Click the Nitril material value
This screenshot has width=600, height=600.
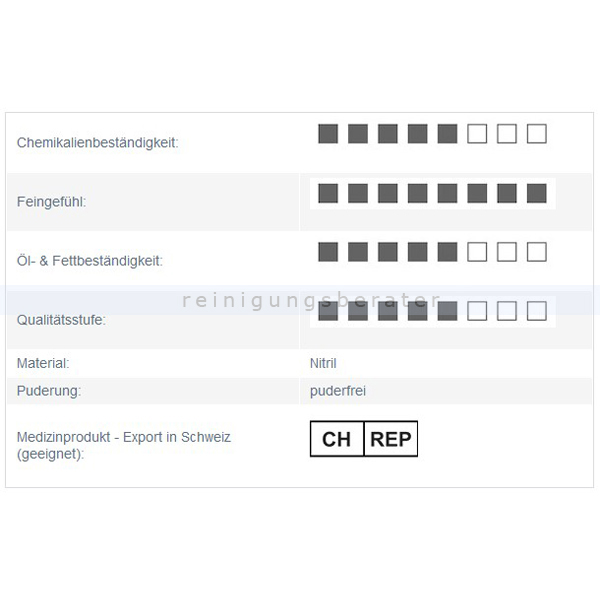(x=323, y=363)
